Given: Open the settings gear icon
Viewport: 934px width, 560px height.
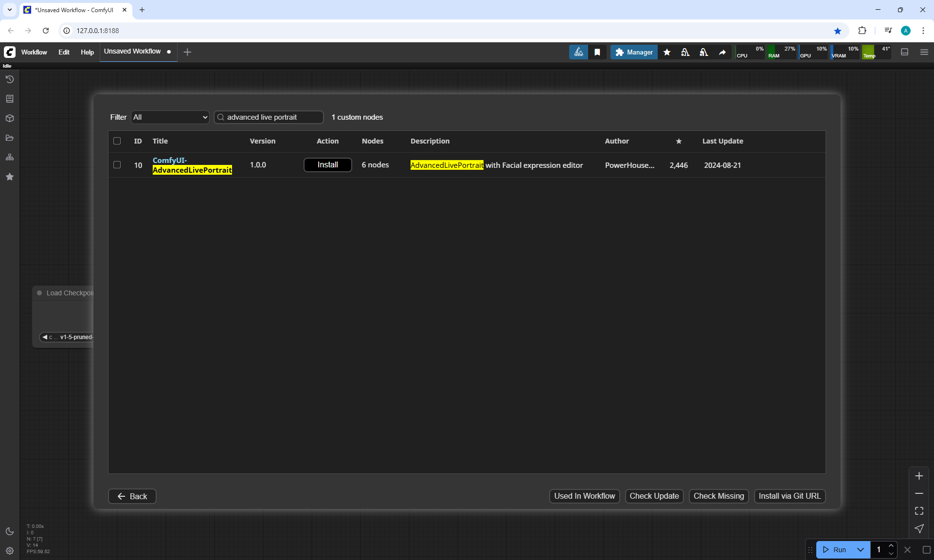Looking at the screenshot, I should [x=10, y=551].
